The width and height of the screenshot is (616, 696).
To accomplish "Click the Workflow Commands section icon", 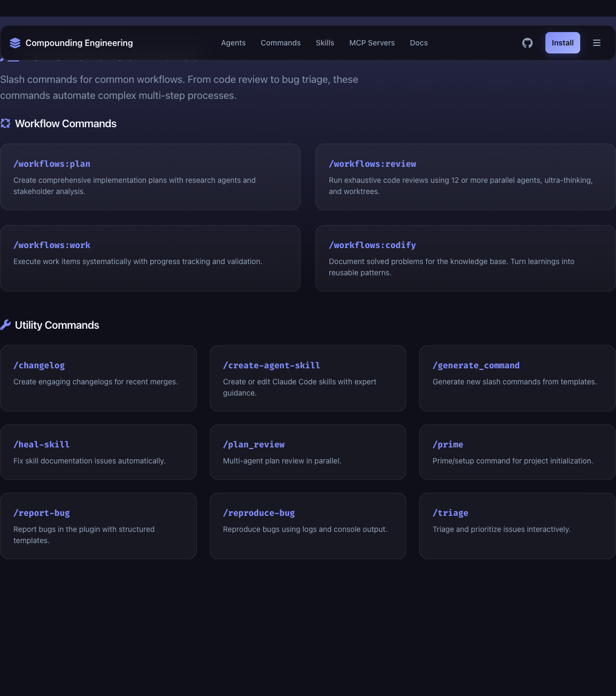I will click(x=5, y=123).
